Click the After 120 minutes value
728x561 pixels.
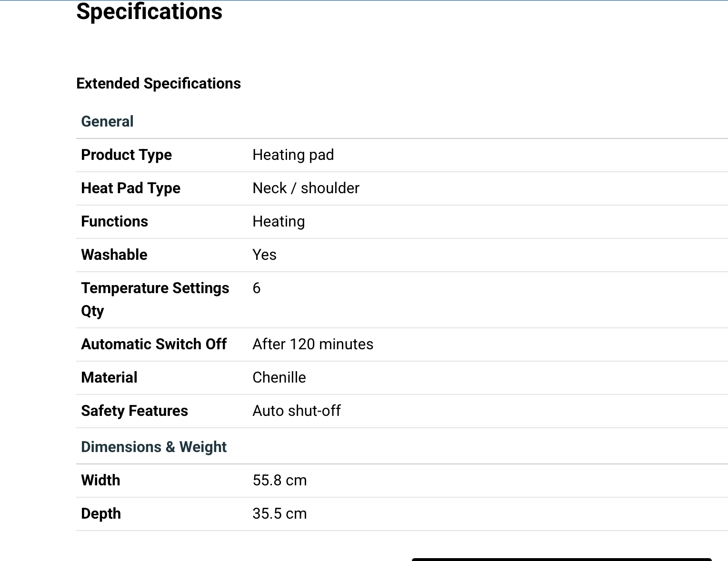click(313, 344)
